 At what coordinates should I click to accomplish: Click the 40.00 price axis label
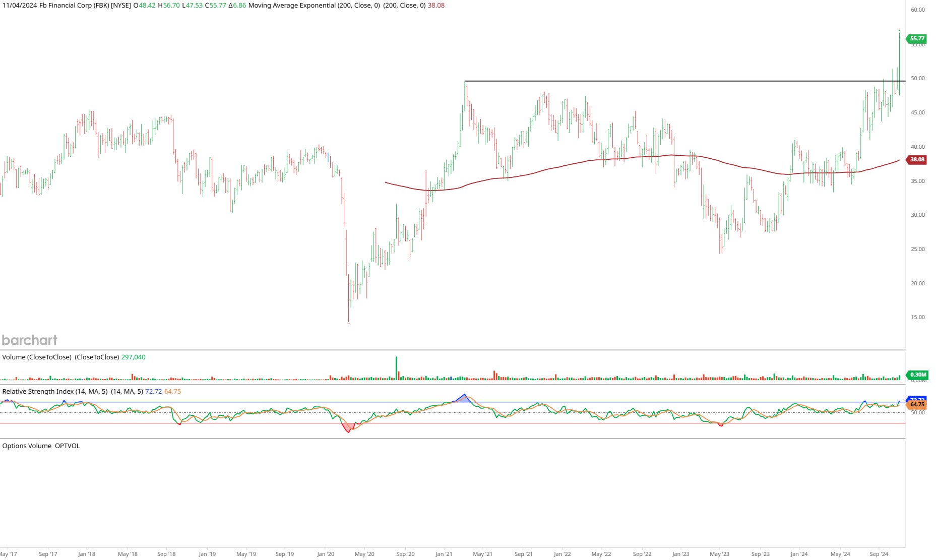(918, 147)
